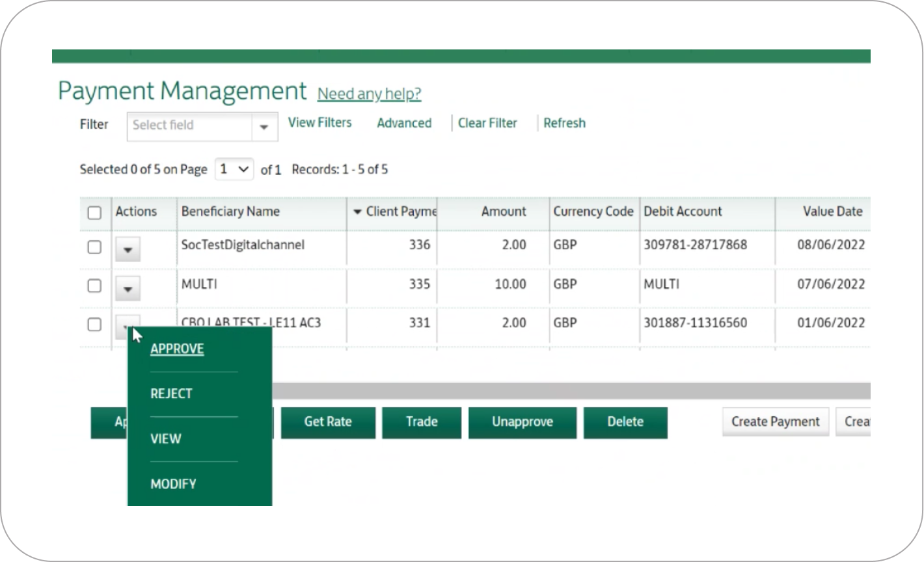Viewport: 924px width, 562px height.
Task: Click the Get Rate button
Action: tap(328, 422)
